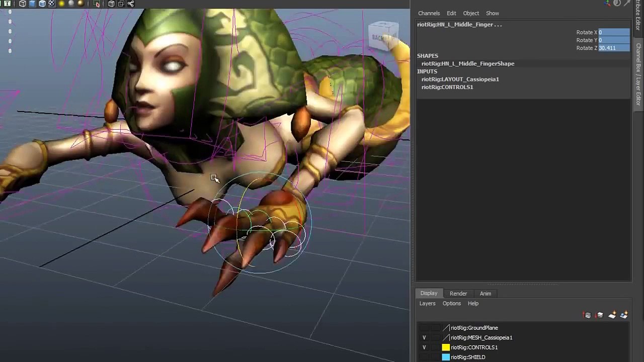The width and height of the screenshot is (644, 362).
Task: Select the riotRig:LAYOUT_Cassiopeia1 input
Action: coord(460,79)
